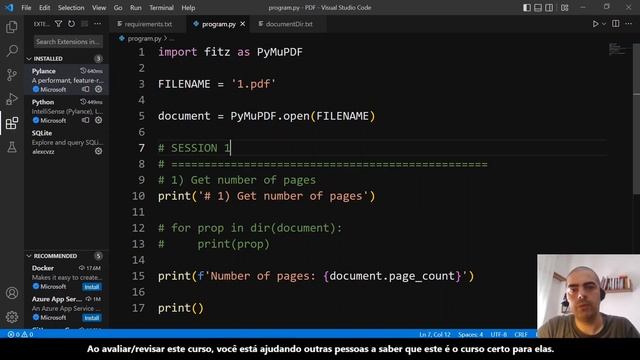This screenshot has height=360, width=640.
Task: Toggle secondary side bar visibility
Action: pyautogui.click(x=549, y=8)
